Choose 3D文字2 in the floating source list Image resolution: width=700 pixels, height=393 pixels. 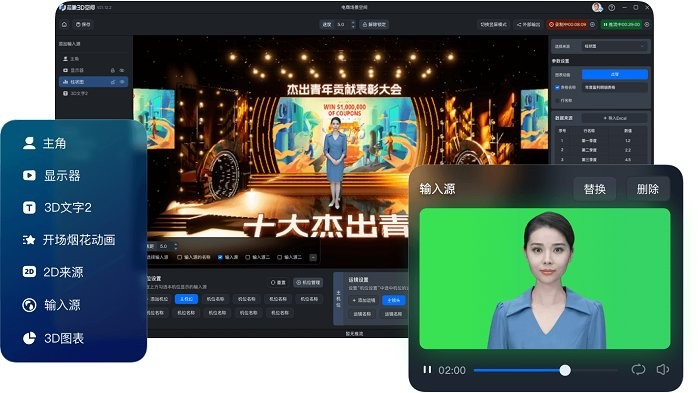pos(57,208)
